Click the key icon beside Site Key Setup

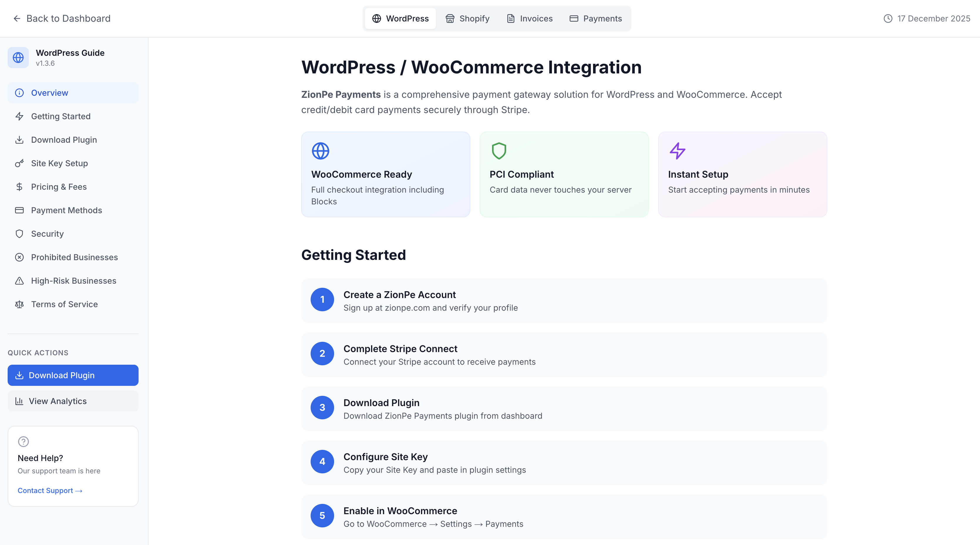[19, 163]
